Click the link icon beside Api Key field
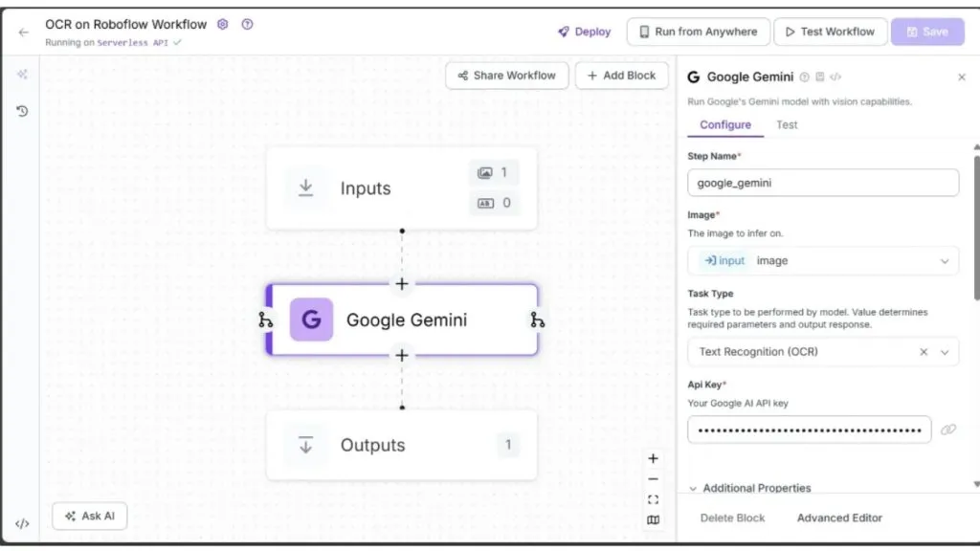The height and width of the screenshot is (551, 980). click(x=948, y=430)
